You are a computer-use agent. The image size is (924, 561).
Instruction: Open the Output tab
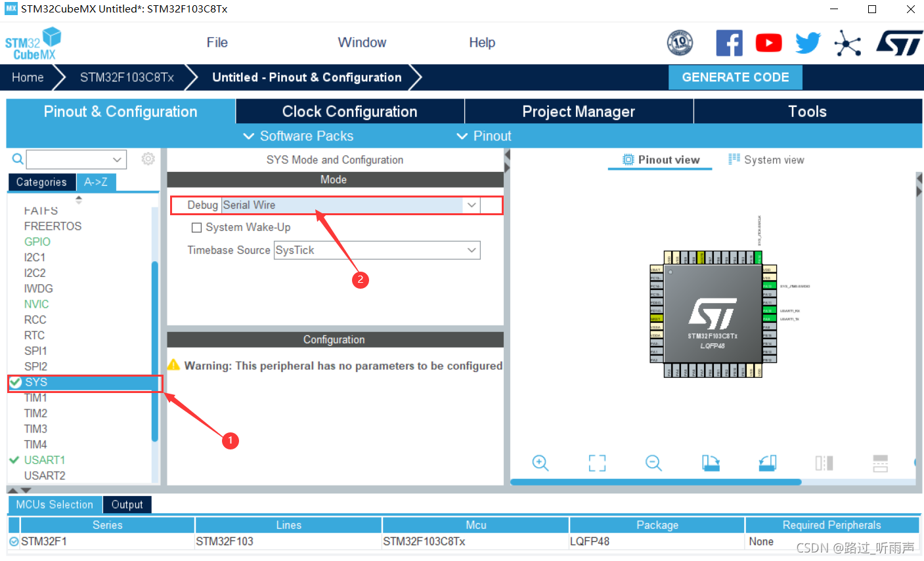tap(127, 505)
